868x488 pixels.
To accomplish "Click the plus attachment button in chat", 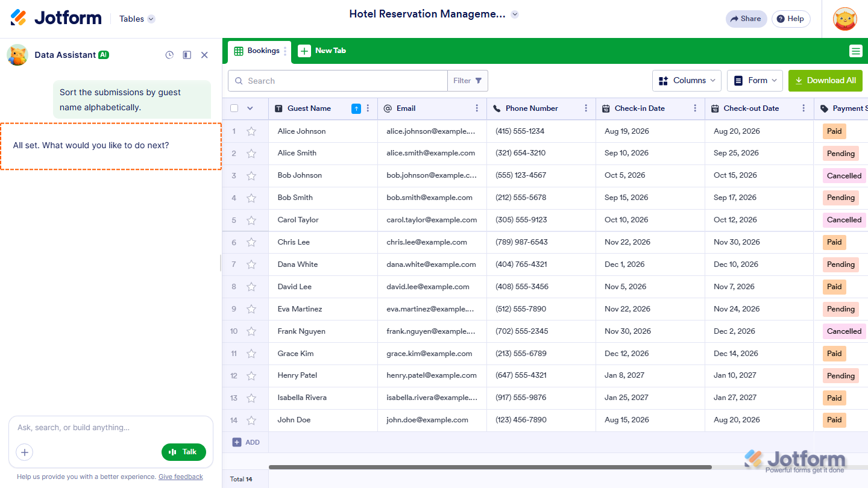I will click(x=25, y=452).
